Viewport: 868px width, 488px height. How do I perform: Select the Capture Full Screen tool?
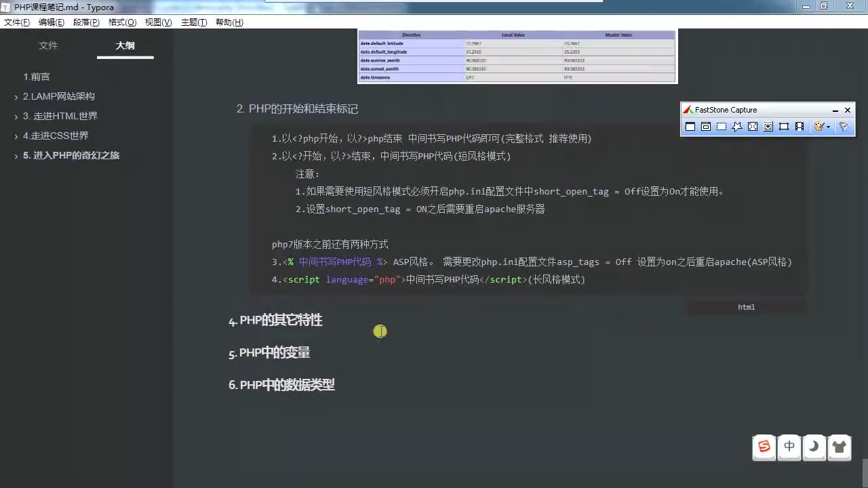pos(753,126)
